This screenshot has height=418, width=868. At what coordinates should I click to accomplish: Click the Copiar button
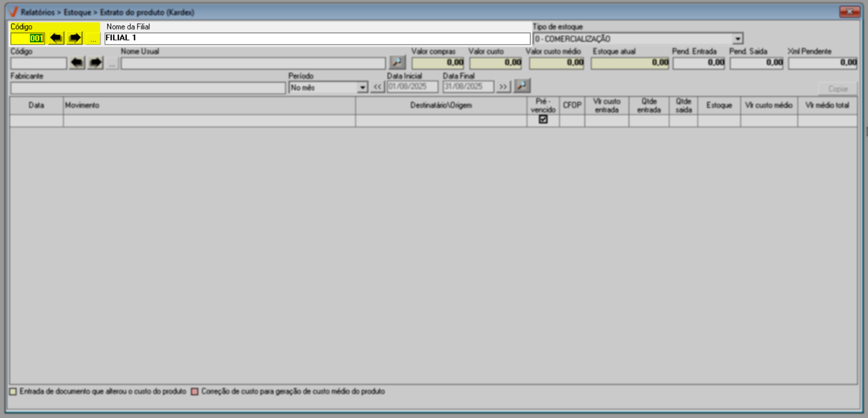pos(838,89)
